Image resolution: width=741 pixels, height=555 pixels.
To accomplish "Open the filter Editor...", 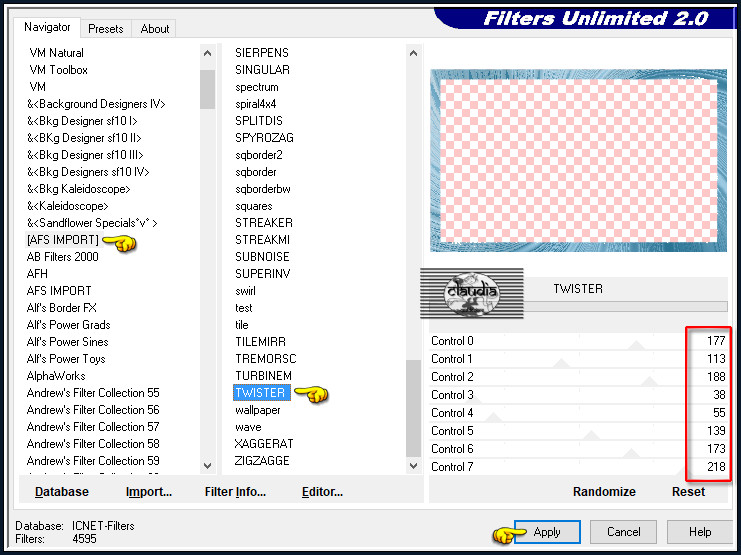I will coord(322,492).
